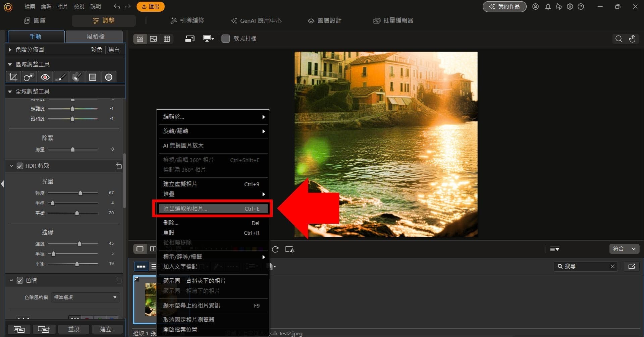Switch to the 風格檔 tab
The image size is (644, 337).
pyautogui.click(x=95, y=36)
